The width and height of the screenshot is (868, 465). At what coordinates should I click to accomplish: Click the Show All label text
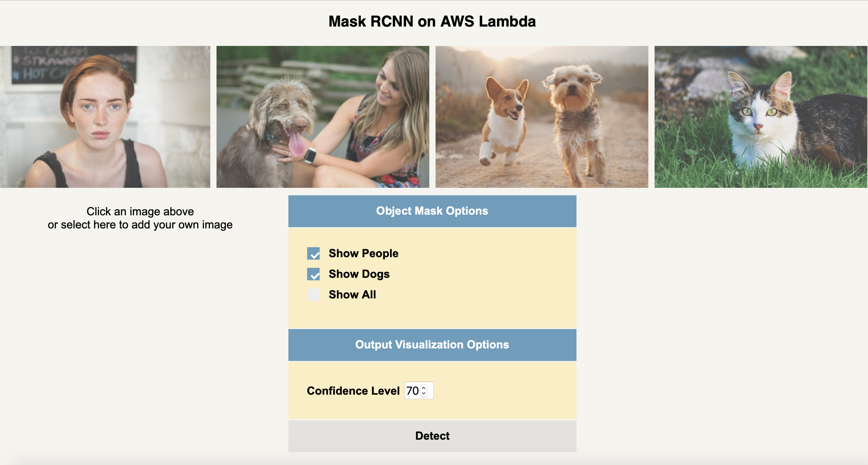(x=352, y=294)
